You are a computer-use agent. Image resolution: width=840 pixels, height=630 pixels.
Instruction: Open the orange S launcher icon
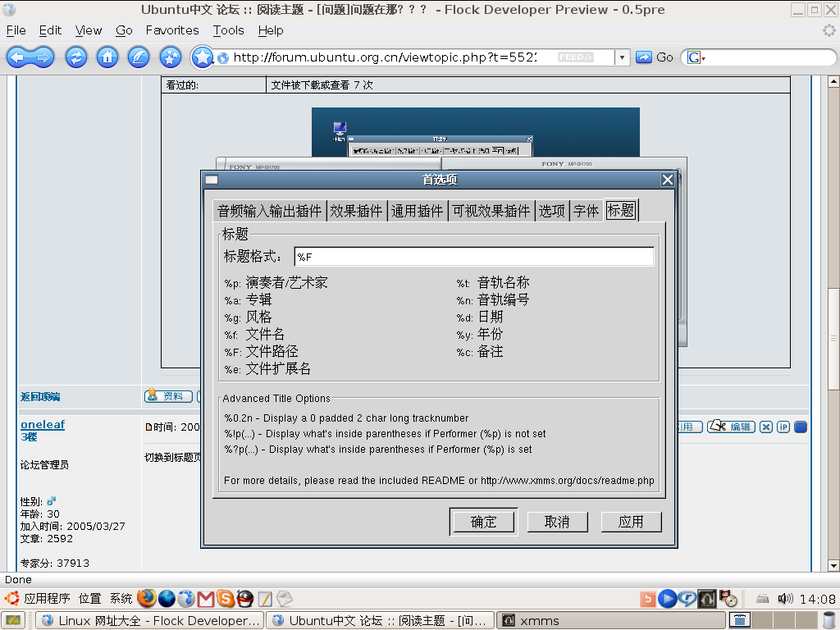point(226,598)
